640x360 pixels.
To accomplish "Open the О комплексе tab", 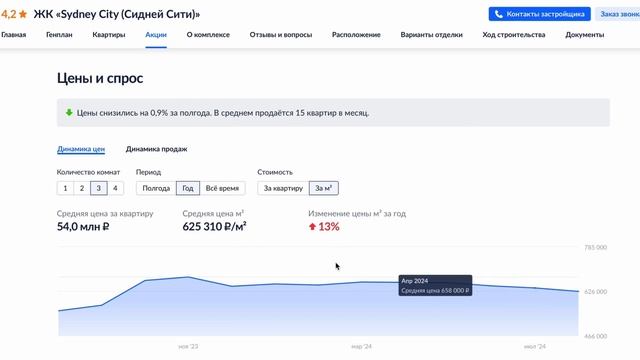I will (208, 35).
